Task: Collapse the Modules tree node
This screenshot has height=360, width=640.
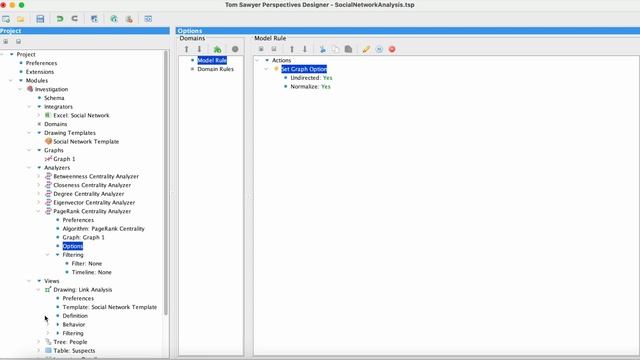Action: coord(11,80)
